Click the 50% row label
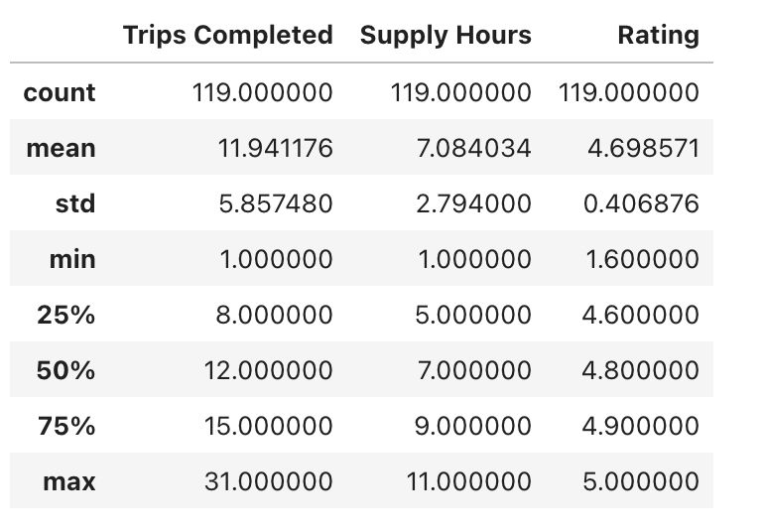This screenshot has width=764, height=532. click(x=66, y=370)
